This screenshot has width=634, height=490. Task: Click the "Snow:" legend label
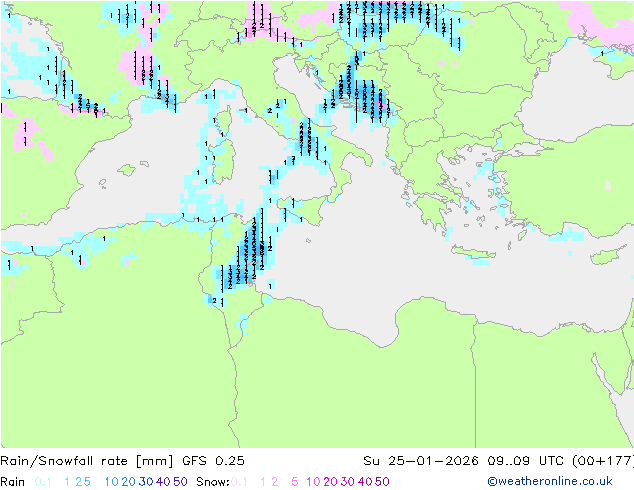(213, 482)
